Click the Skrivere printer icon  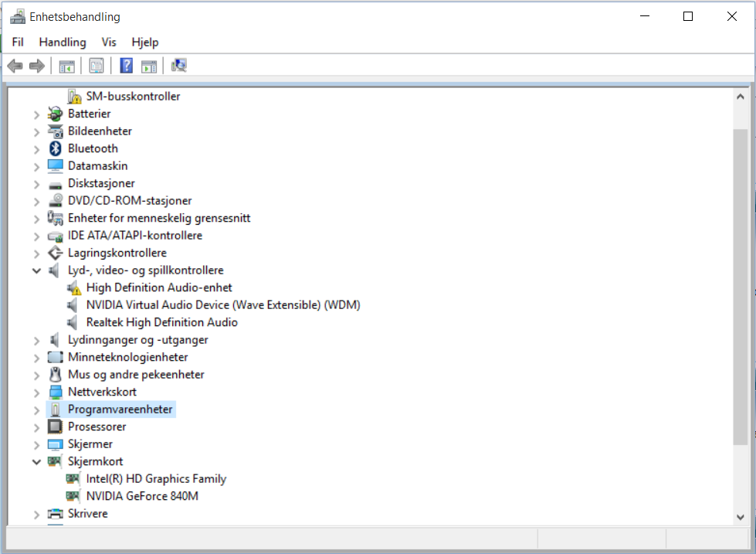point(55,514)
